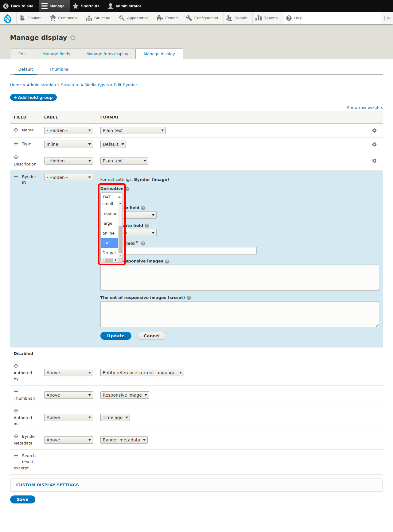The width and height of the screenshot is (393, 532).
Task: Grab the drag handle for Thumbnail row
Action: coord(16,391)
